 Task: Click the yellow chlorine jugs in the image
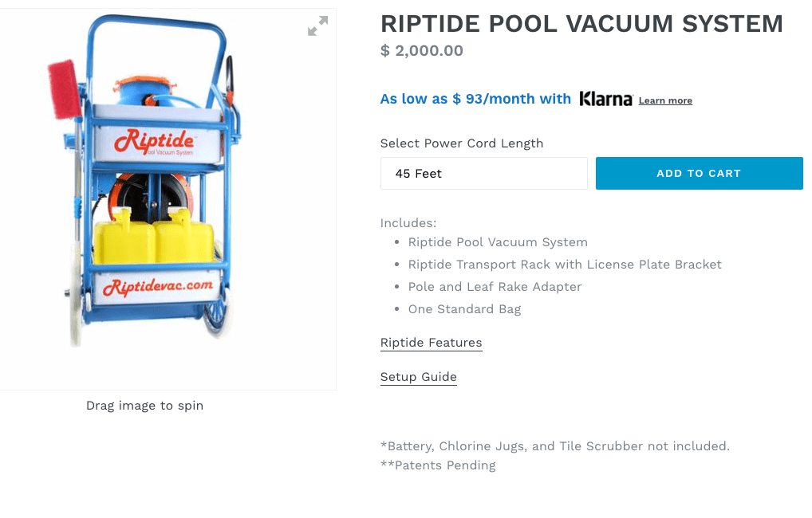[x=154, y=237]
